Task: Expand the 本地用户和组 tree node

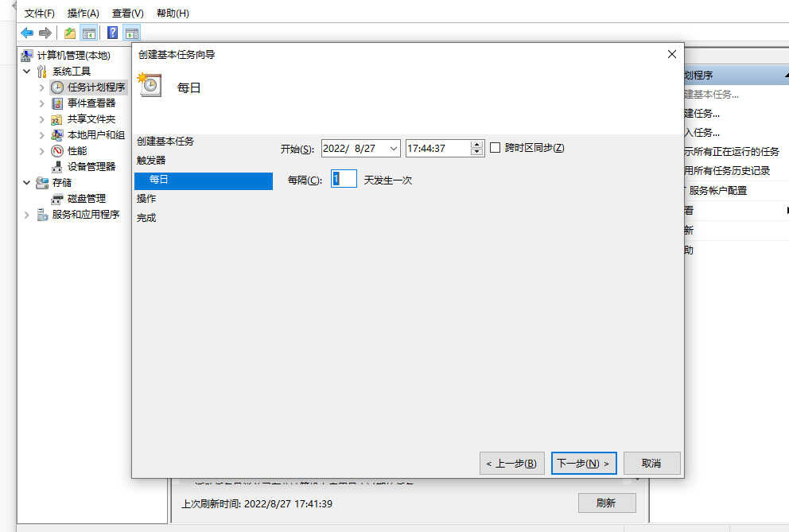Action: click(x=42, y=135)
